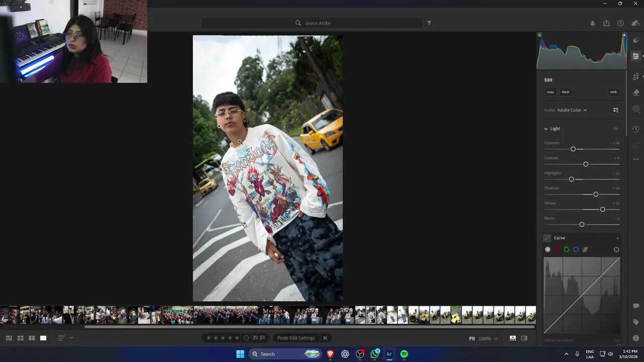Viewport: 644px width, 362px height.
Task: Open Spotify from the taskbar
Action: 404,354
